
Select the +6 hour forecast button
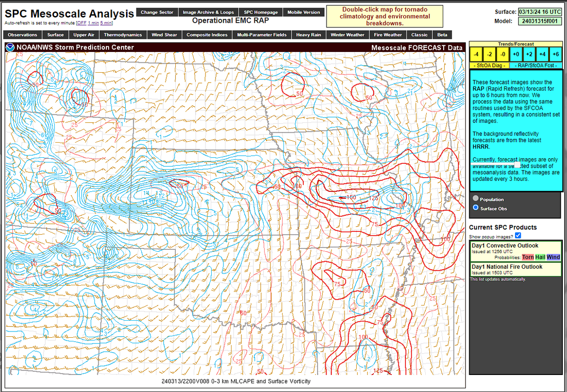[x=555, y=54]
